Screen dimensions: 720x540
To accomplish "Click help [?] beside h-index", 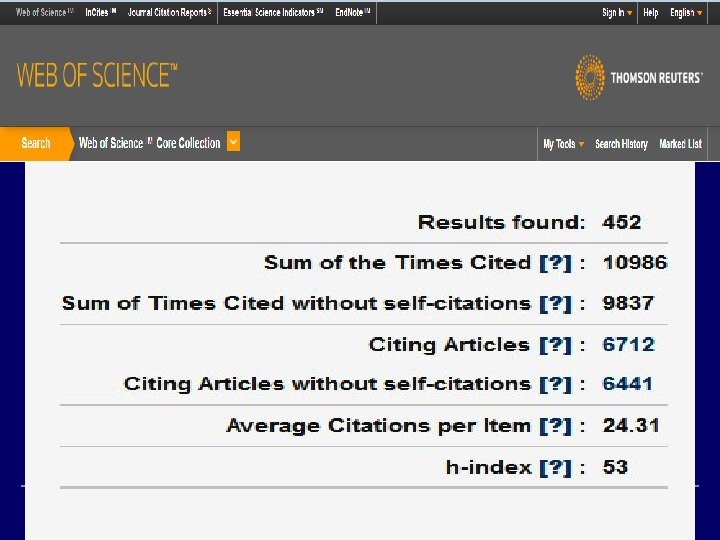I will 555,468.
